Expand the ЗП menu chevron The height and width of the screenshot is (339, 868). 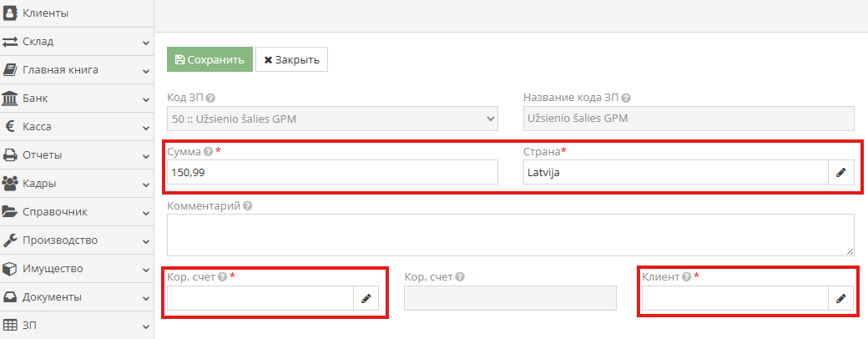145,326
